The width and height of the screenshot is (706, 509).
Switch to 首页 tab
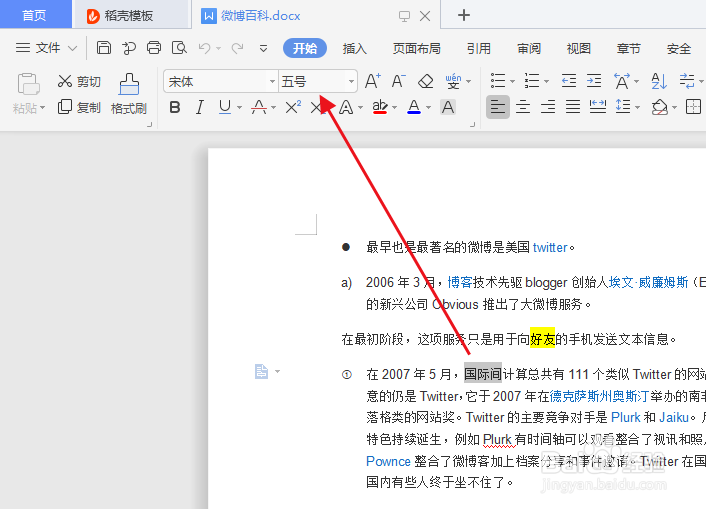35,15
